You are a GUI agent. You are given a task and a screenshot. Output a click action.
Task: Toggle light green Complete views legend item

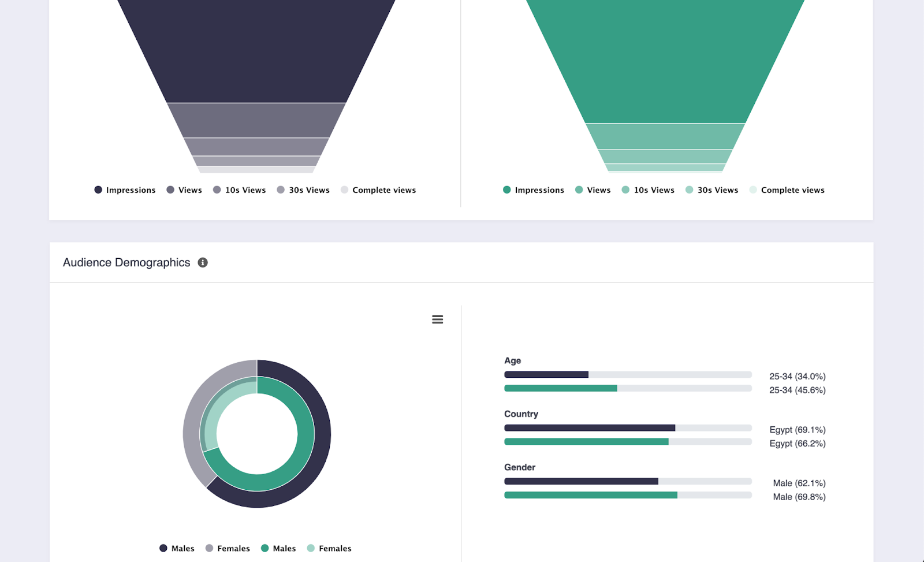click(x=787, y=190)
